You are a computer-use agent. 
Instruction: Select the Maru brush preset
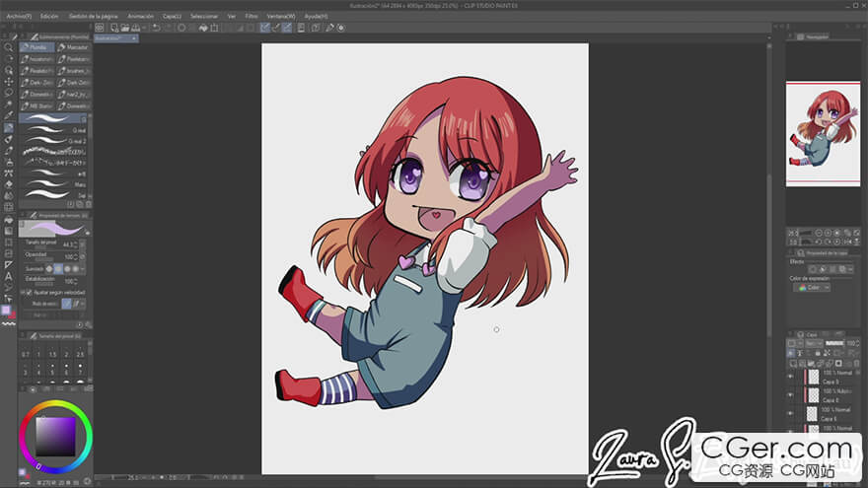pyautogui.click(x=53, y=184)
